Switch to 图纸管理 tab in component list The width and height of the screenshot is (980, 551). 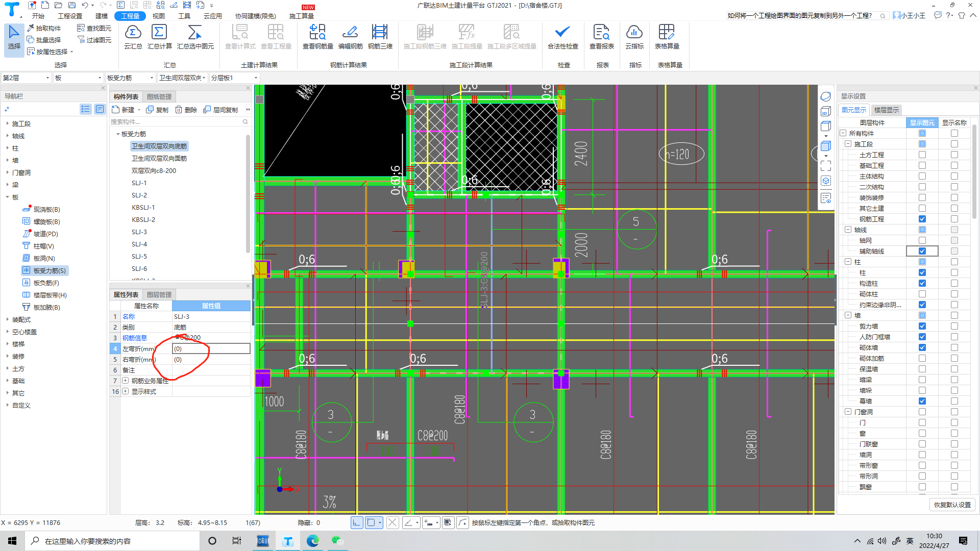point(159,96)
